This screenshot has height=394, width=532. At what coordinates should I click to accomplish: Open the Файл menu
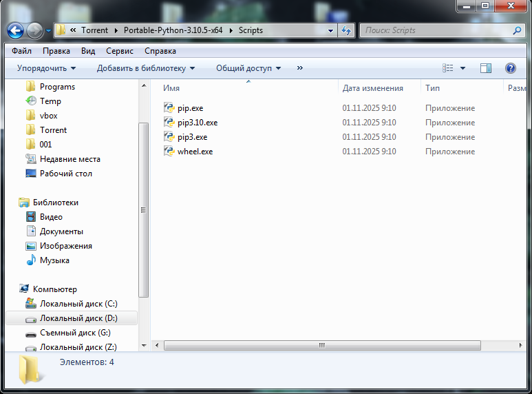click(x=21, y=51)
